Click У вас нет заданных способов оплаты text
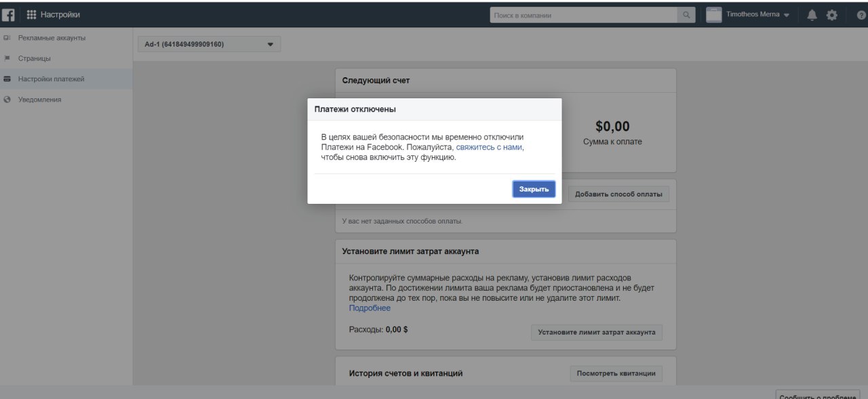 [402, 222]
